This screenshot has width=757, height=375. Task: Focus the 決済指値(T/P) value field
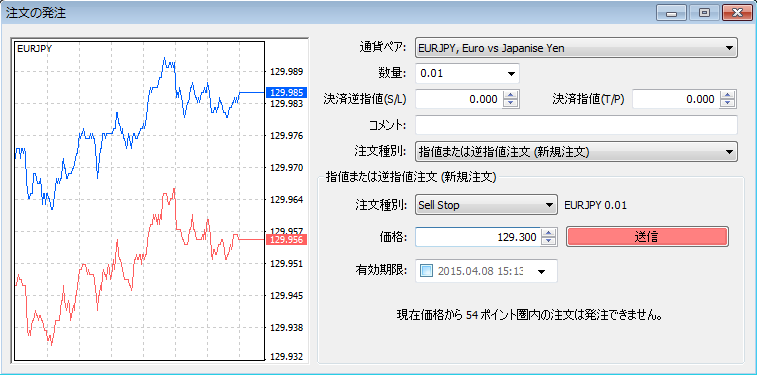tap(675, 99)
